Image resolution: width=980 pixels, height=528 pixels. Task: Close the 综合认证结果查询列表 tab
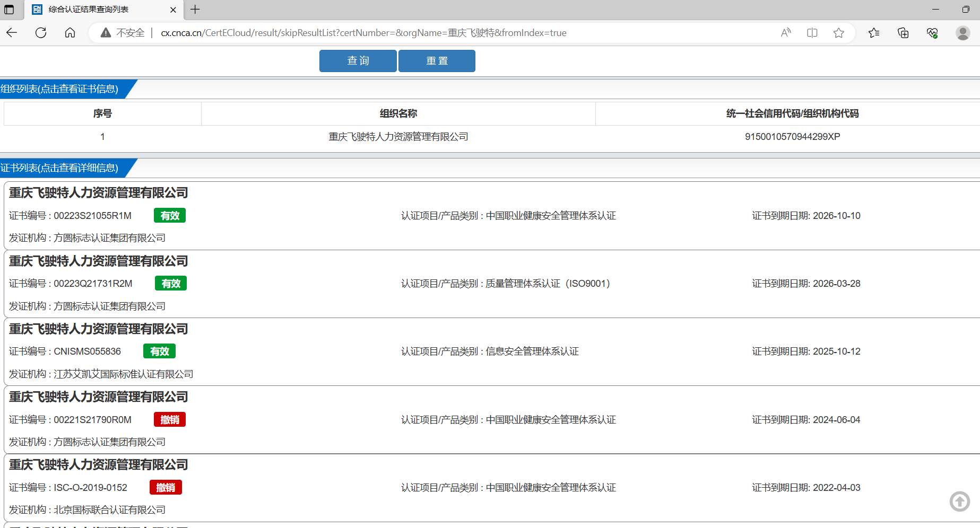click(173, 10)
